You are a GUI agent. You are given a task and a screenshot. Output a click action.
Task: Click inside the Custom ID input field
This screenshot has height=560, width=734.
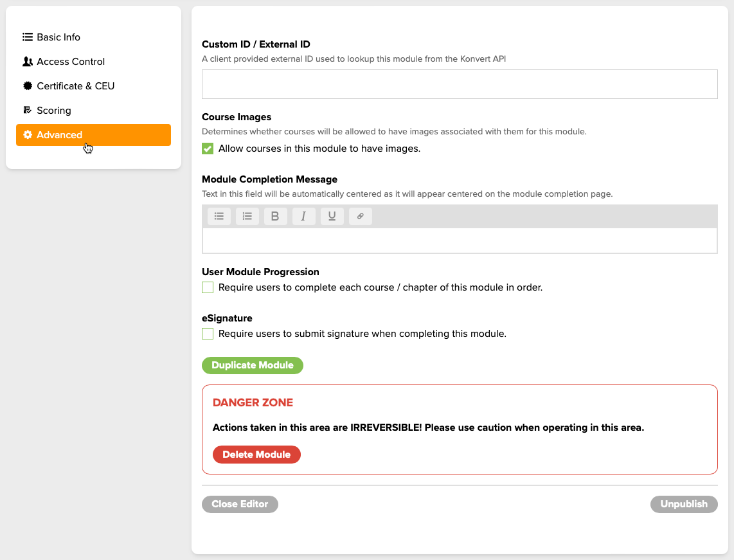point(460,84)
